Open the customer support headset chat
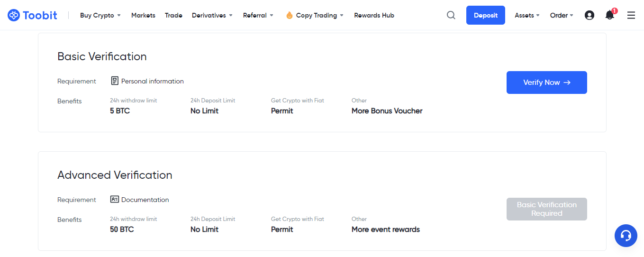The width and height of the screenshot is (644, 257). [626, 236]
